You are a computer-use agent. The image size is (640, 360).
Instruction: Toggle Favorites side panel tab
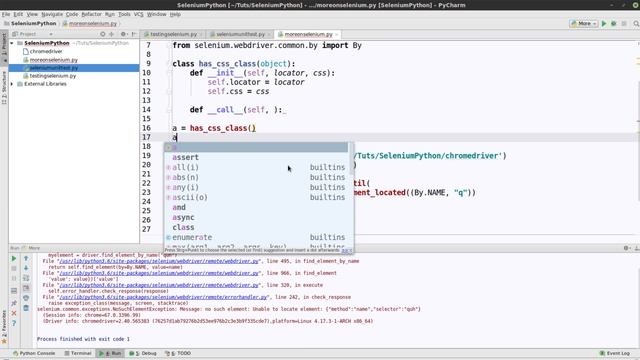pyautogui.click(x=4, y=327)
